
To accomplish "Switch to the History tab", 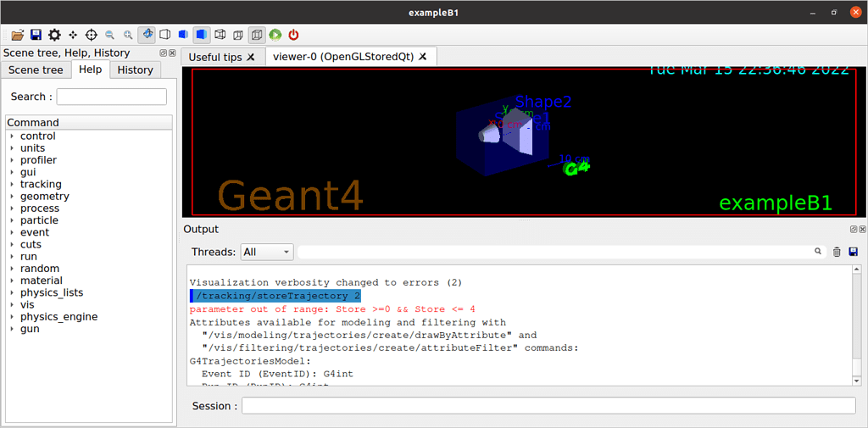I will (x=135, y=69).
